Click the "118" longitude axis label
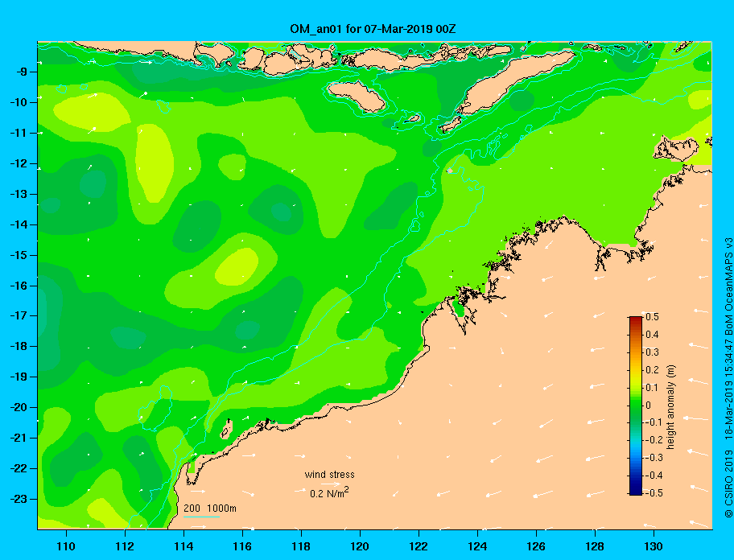734x560 pixels. click(x=301, y=546)
